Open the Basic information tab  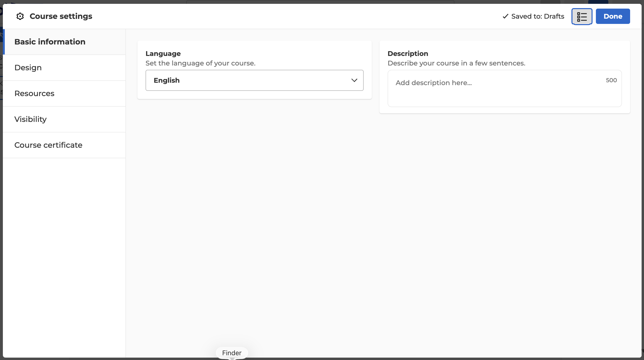click(x=64, y=42)
